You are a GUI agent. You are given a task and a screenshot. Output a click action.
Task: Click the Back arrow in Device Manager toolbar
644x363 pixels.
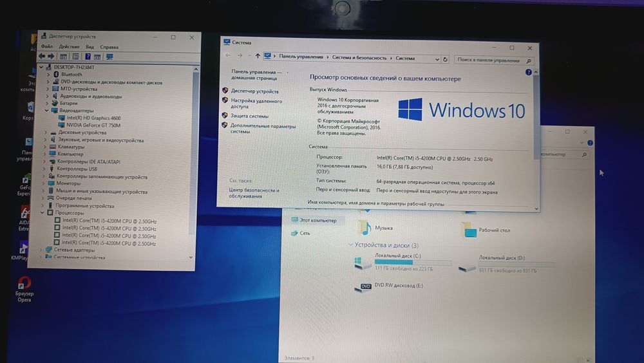tap(43, 56)
